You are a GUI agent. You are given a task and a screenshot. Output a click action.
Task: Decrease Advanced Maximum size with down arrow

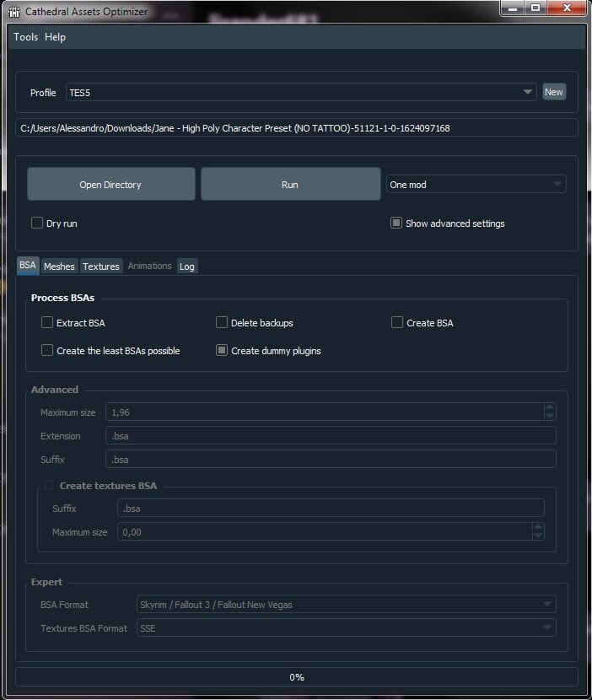tap(550, 416)
